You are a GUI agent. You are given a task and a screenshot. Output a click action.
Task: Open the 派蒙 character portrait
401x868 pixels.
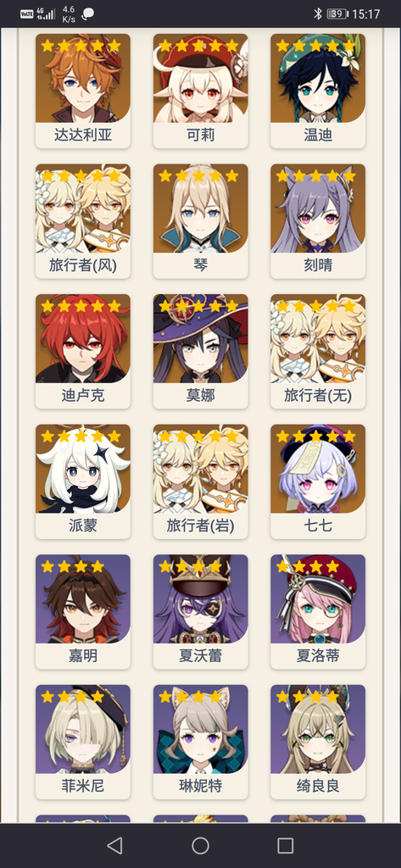point(83,481)
